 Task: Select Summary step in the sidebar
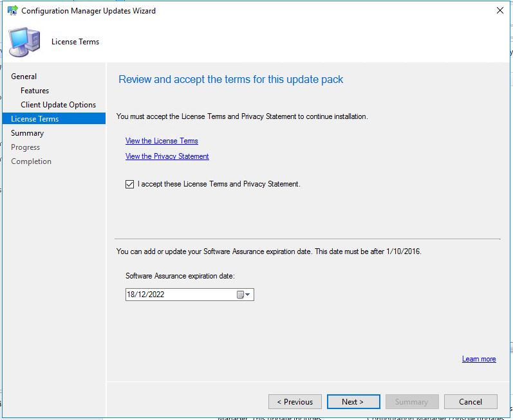(x=27, y=133)
